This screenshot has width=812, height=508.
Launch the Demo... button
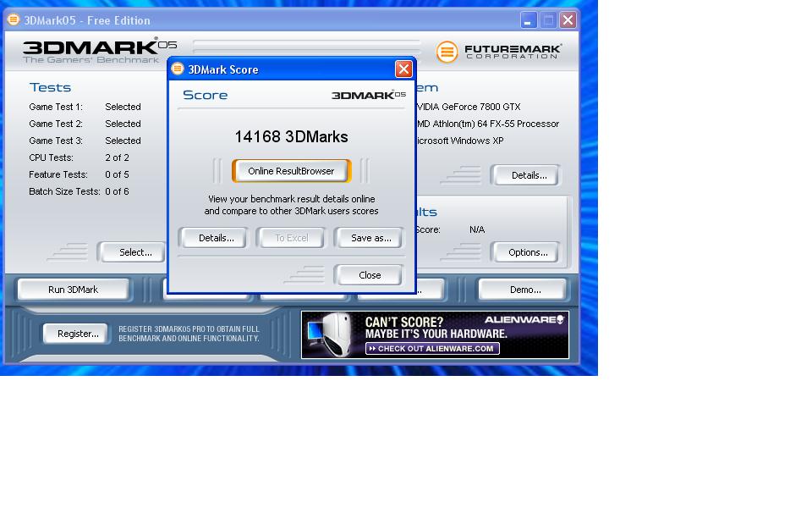(522, 290)
